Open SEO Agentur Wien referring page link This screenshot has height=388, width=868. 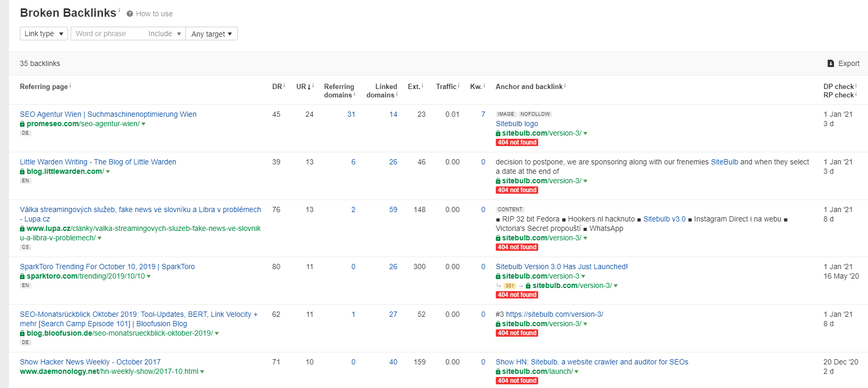108,114
